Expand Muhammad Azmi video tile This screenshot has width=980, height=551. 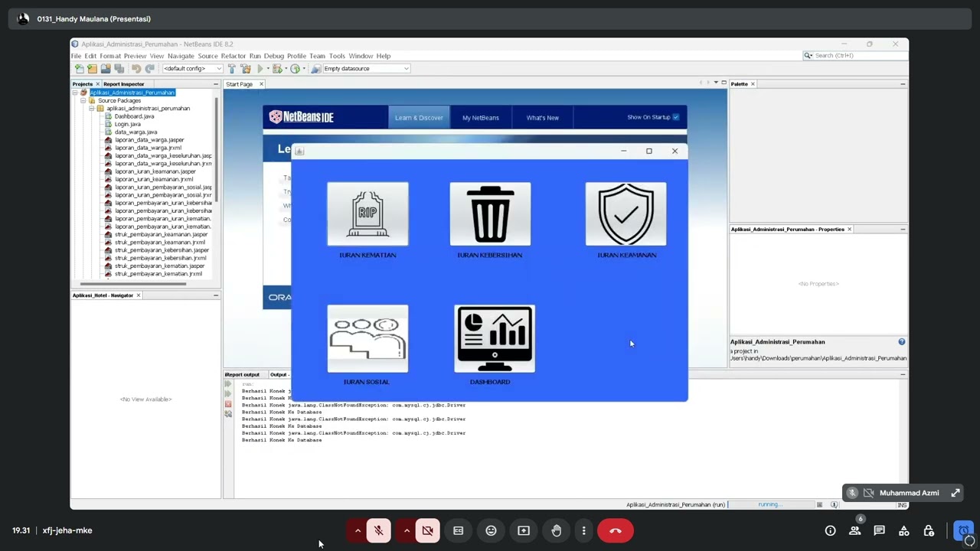coord(955,493)
